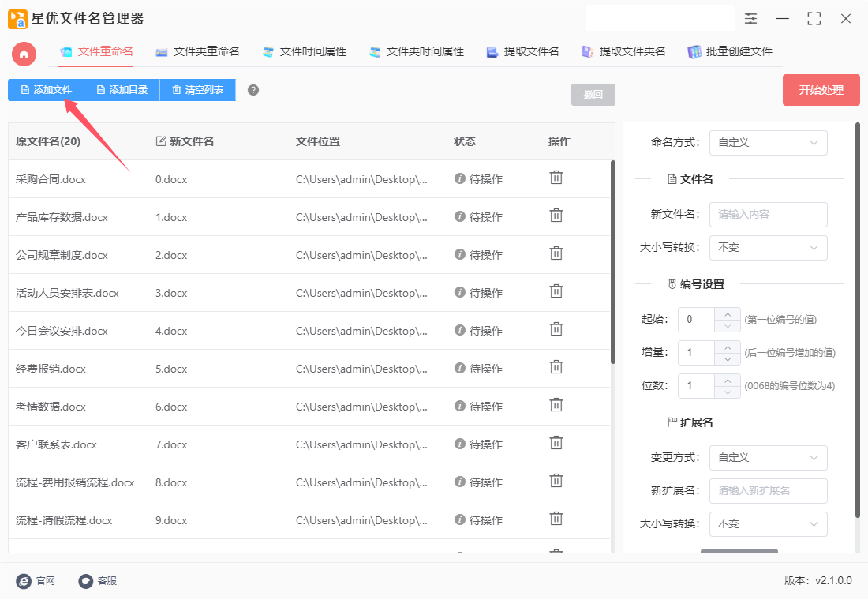Click new name cell 9.docx
The width and height of the screenshot is (868, 600).
(171, 521)
